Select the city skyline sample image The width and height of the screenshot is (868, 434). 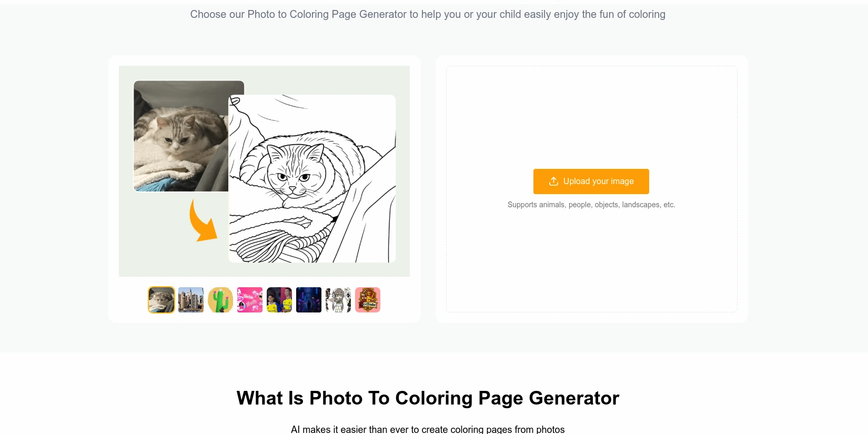[x=191, y=300]
